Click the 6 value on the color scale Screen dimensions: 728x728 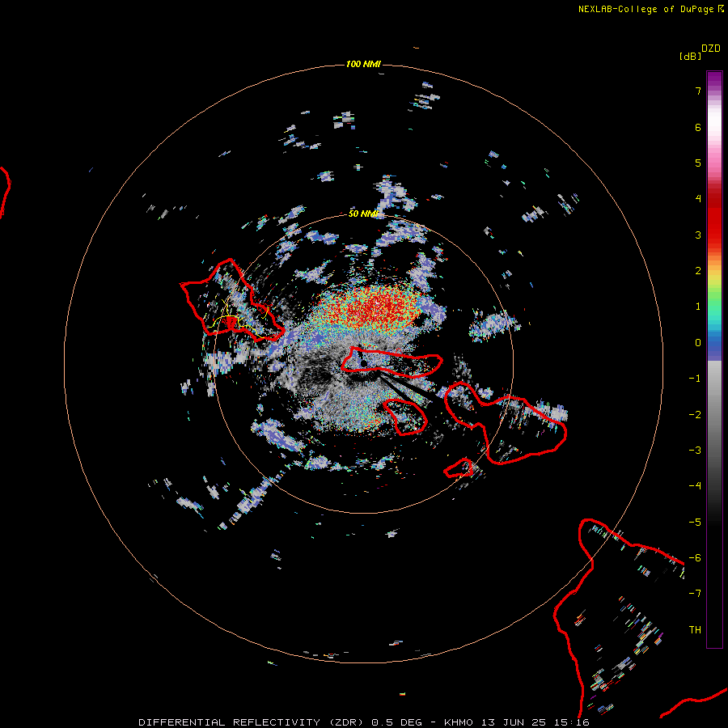(698, 127)
